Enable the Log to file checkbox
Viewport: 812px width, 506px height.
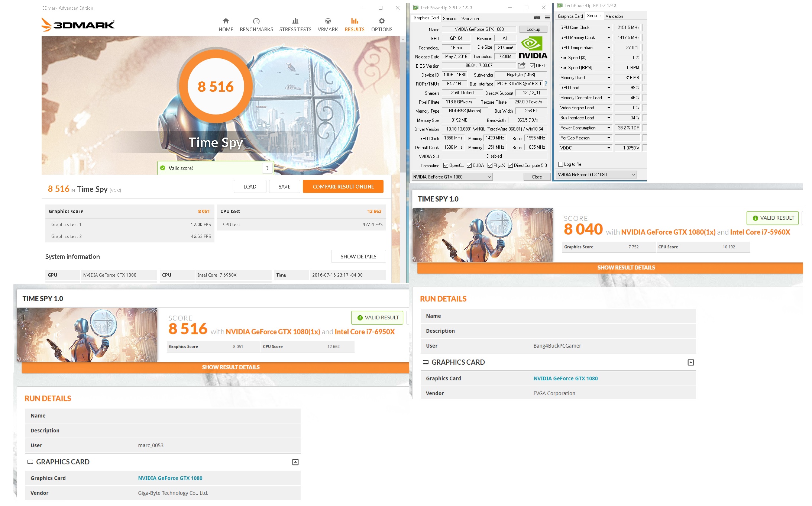(560, 164)
